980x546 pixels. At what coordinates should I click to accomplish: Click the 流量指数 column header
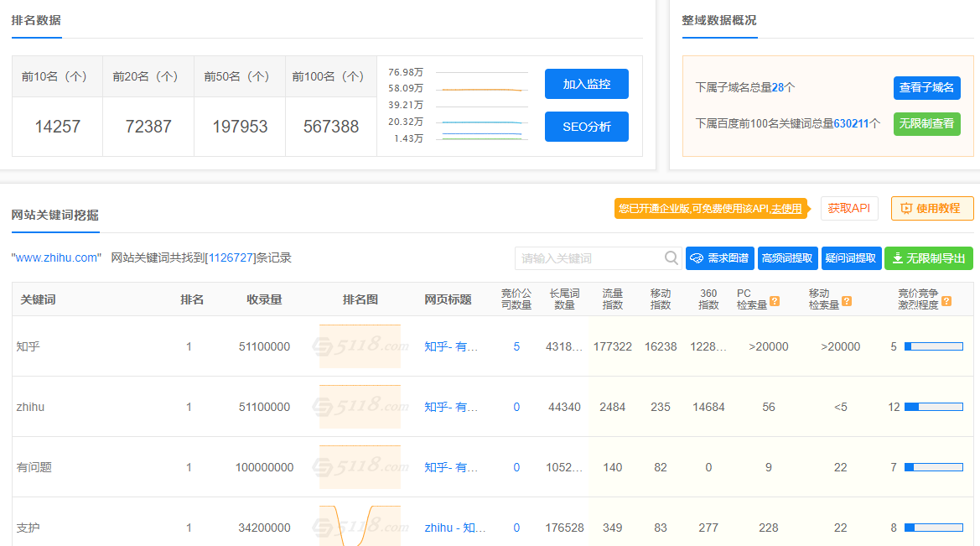click(x=613, y=299)
